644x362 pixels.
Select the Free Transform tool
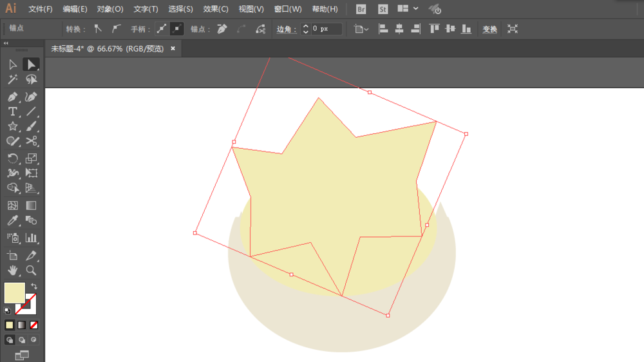[x=31, y=173]
